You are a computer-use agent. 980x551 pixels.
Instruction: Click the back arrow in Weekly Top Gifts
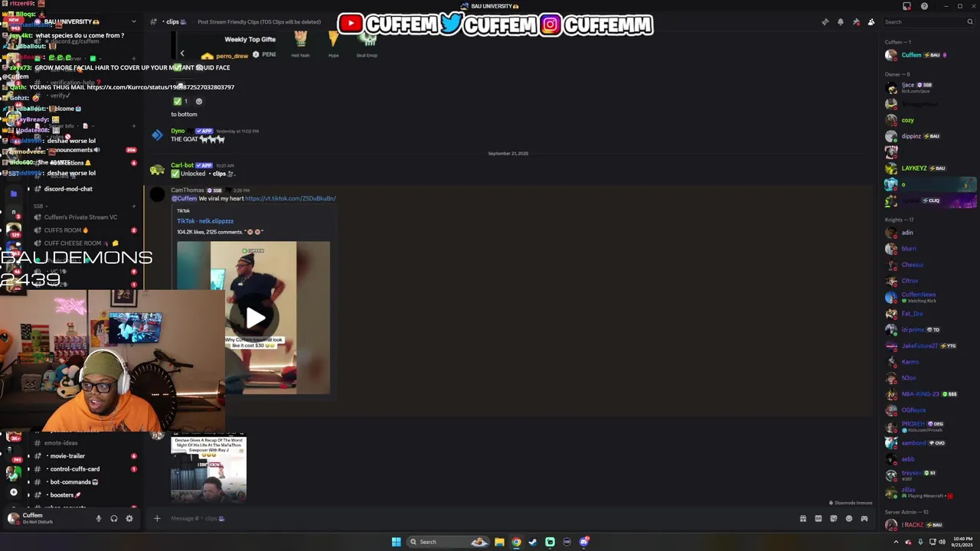[x=181, y=54]
